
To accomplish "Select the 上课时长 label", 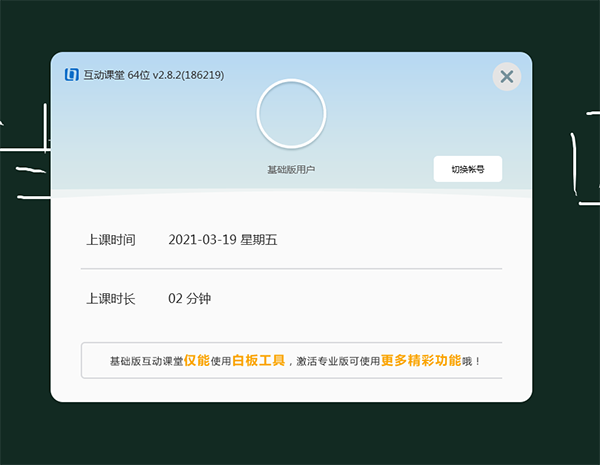I will [x=110, y=299].
